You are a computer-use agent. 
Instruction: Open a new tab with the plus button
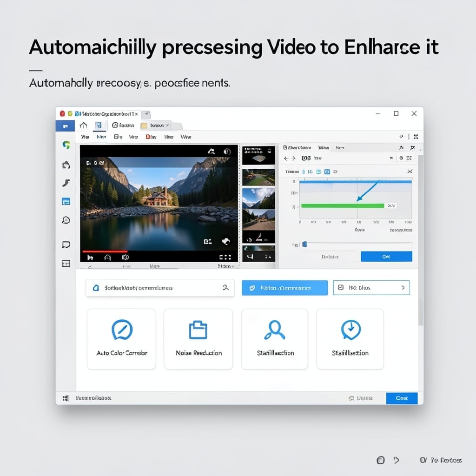146,114
